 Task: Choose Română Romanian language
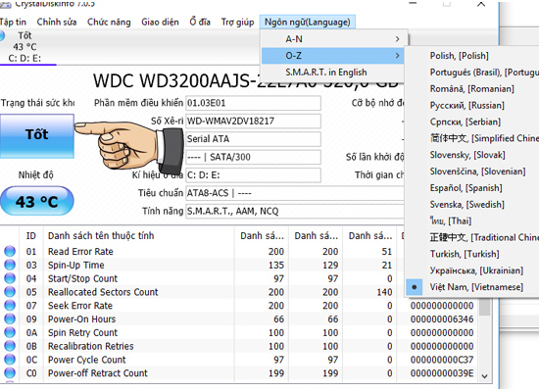472,89
